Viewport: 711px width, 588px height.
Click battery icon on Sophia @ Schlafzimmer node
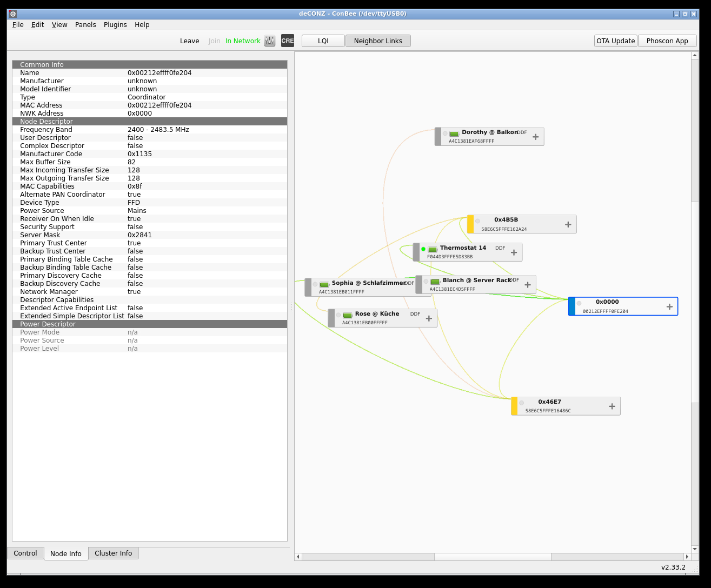coord(324,284)
